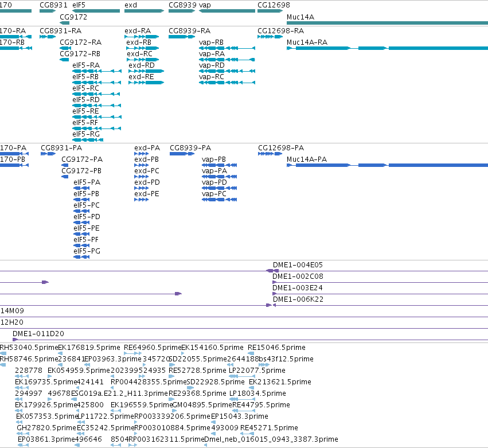
Task: Select EST Dmel_neb_016015_0943_3387.3prime
Action: point(271,439)
